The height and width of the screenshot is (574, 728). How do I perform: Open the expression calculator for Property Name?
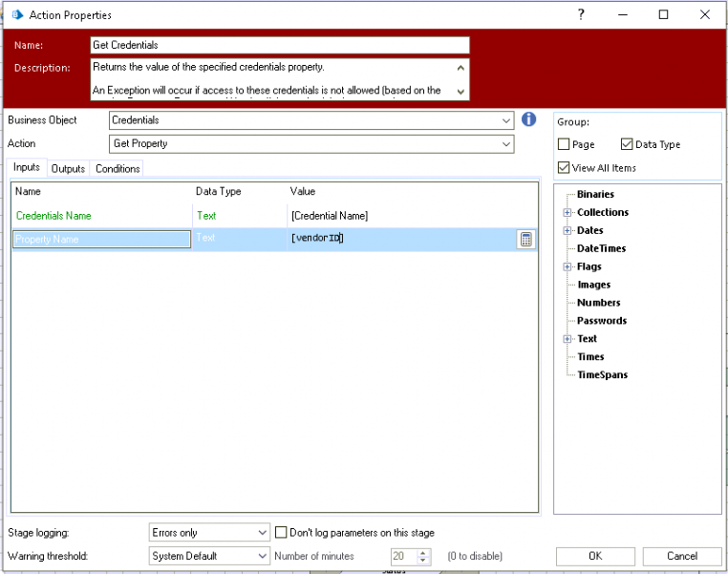point(525,240)
